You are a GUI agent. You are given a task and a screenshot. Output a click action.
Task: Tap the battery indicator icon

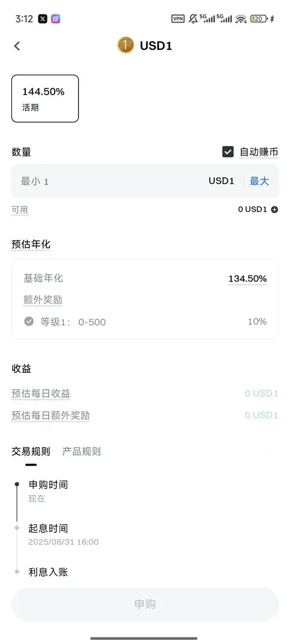click(x=259, y=19)
